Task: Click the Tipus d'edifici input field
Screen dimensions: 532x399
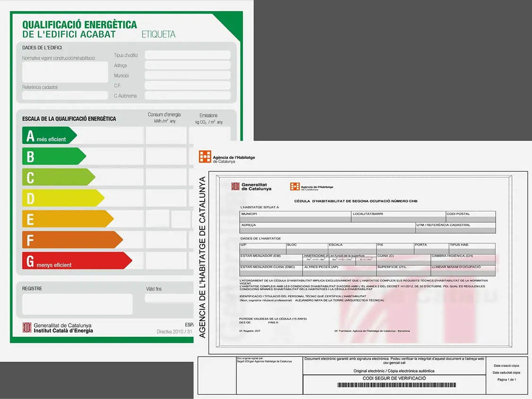Action: coord(187,55)
